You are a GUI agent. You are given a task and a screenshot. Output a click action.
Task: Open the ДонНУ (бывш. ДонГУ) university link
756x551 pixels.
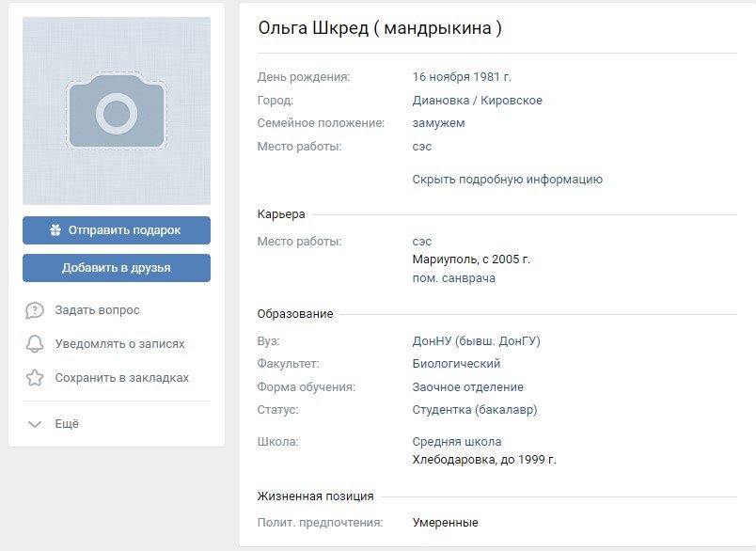tap(476, 341)
